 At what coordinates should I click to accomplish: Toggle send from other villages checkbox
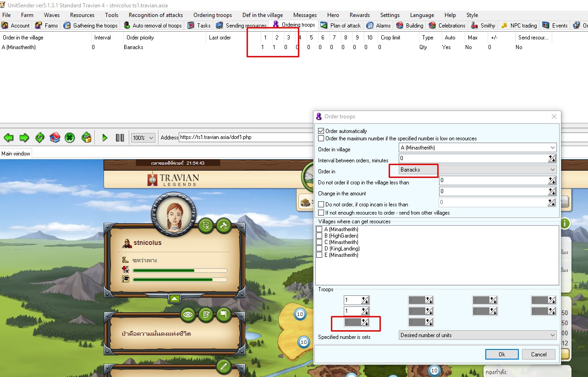(x=321, y=213)
